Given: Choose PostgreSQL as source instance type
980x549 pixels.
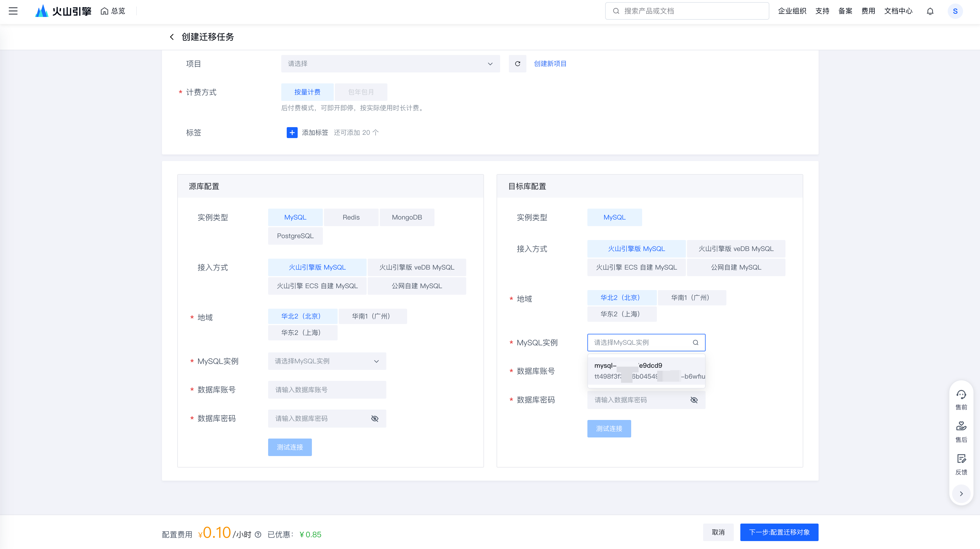Looking at the screenshot, I should [x=295, y=236].
